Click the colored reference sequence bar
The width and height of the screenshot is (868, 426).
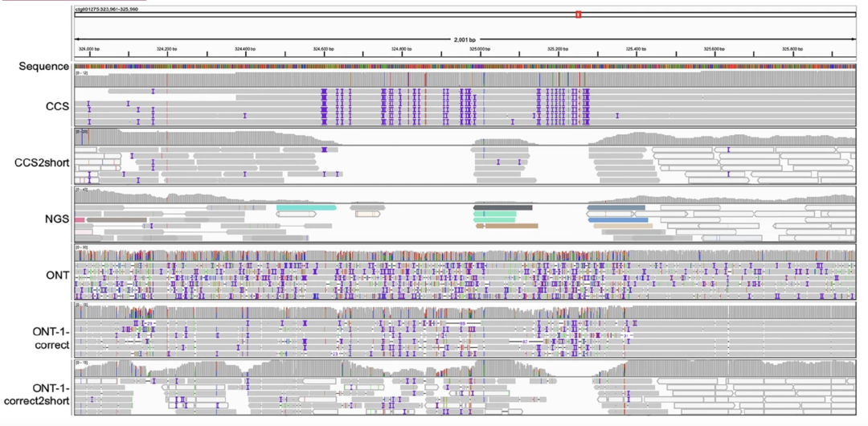(465, 67)
